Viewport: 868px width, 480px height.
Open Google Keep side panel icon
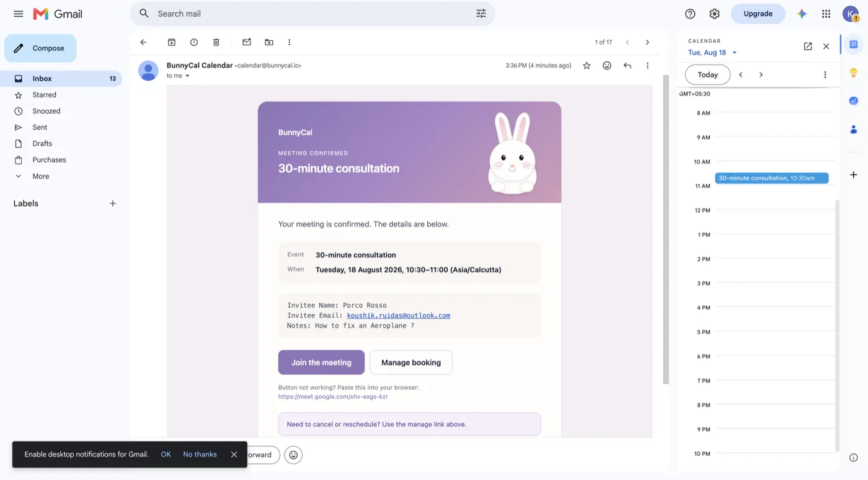tap(854, 73)
